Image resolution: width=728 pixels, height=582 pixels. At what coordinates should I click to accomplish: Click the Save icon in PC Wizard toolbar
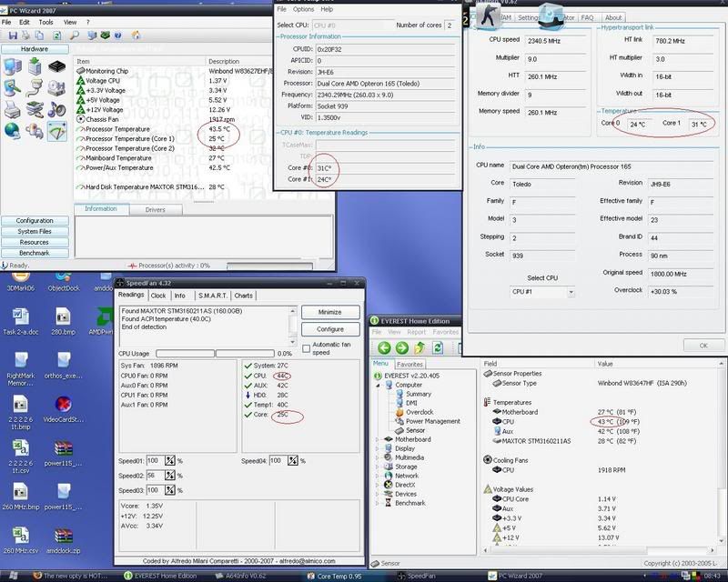[13, 35]
